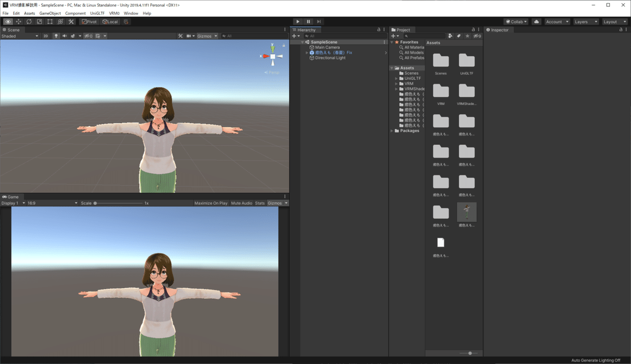Click the Stats button in Game view
This screenshot has height=364, width=631.
tap(260, 203)
